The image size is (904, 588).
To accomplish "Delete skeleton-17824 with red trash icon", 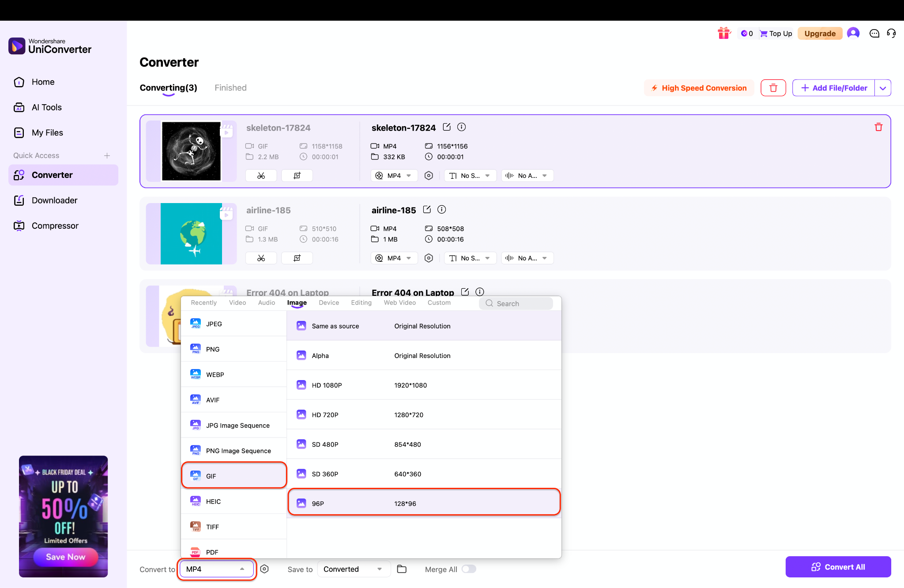I will 878,127.
